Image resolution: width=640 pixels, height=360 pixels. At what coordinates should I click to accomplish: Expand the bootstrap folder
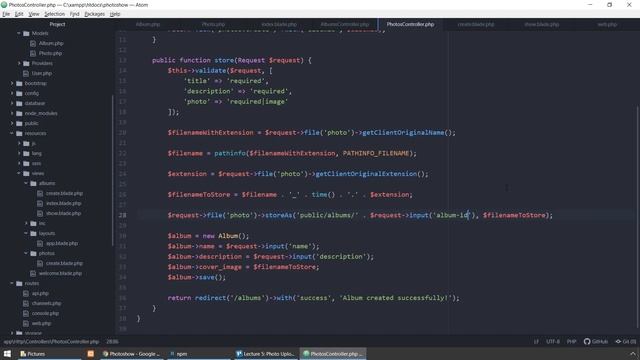[12, 83]
